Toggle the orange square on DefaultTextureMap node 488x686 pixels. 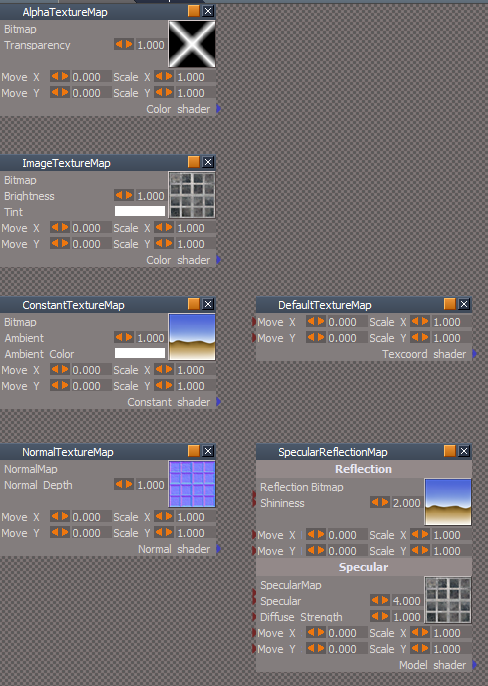449,304
